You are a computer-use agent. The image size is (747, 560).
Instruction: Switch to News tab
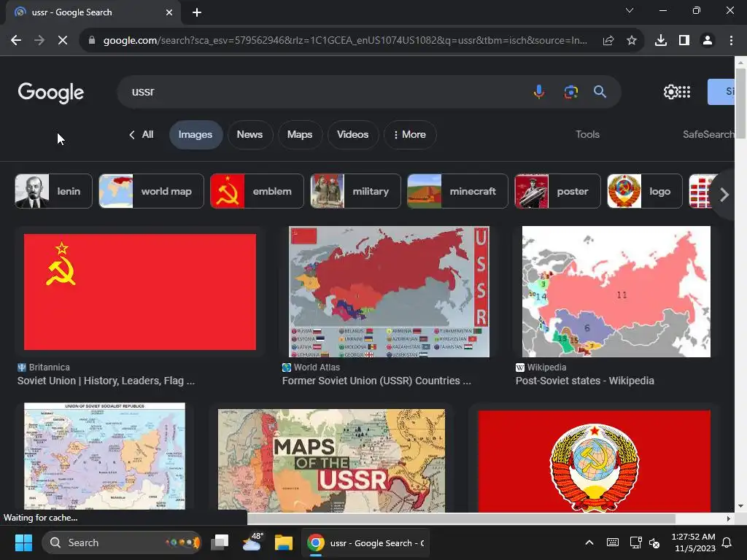coord(249,135)
